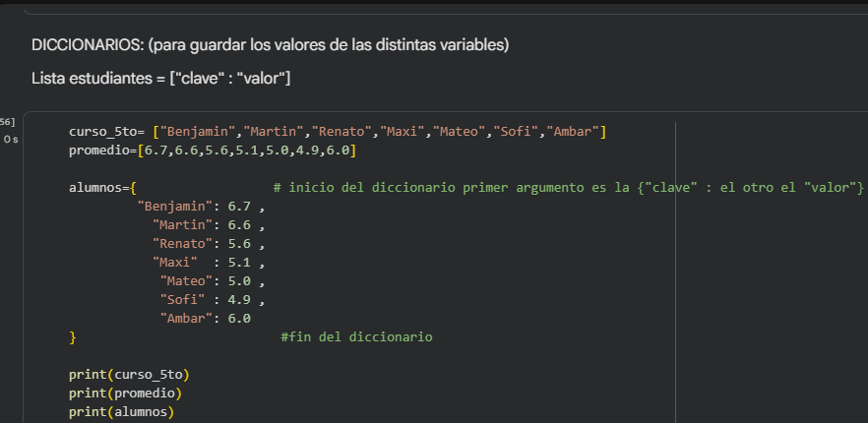
Task: Click the 'DICCIONARIOS:' heading text
Action: [x=270, y=45]
